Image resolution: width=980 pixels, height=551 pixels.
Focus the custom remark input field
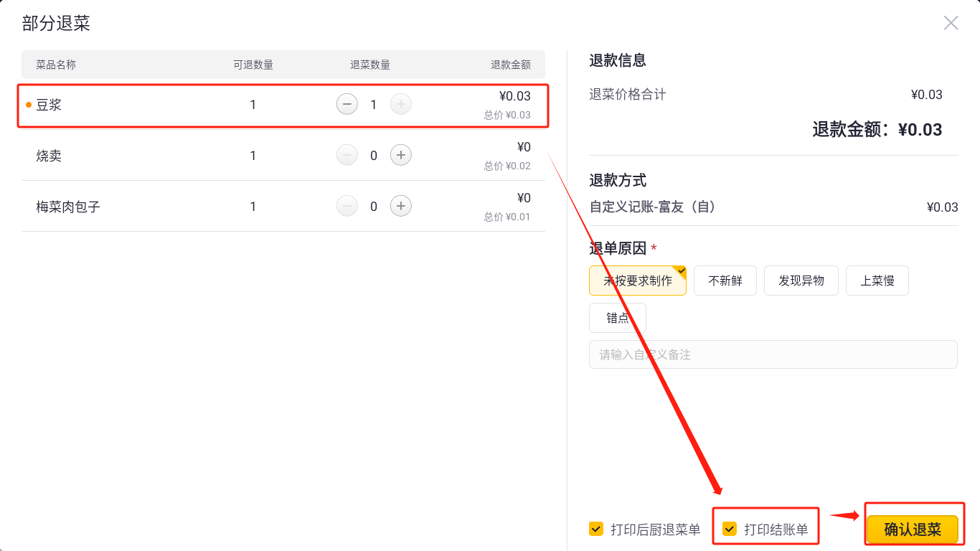(773, 354)
